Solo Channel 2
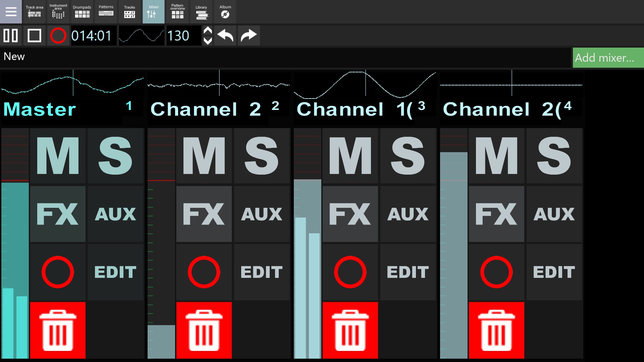 262,156
